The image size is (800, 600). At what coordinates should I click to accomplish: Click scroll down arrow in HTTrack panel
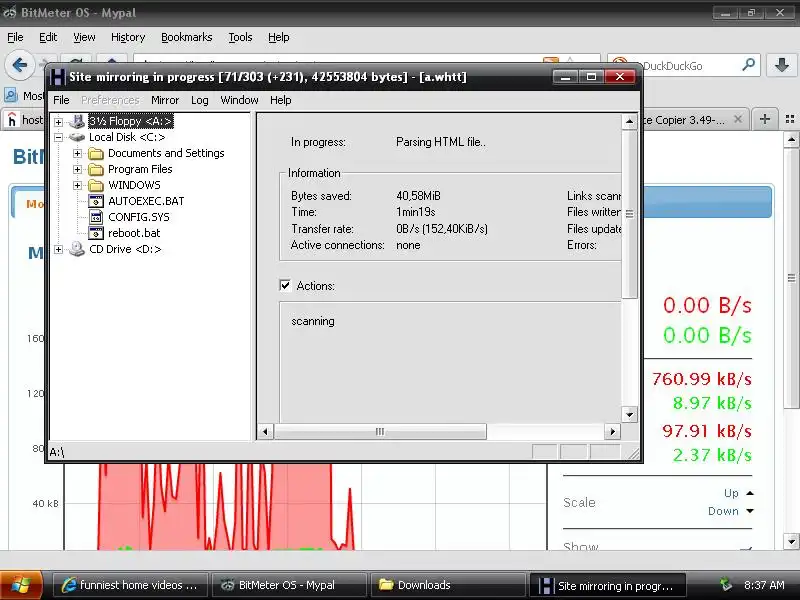[x=630, y=415]
